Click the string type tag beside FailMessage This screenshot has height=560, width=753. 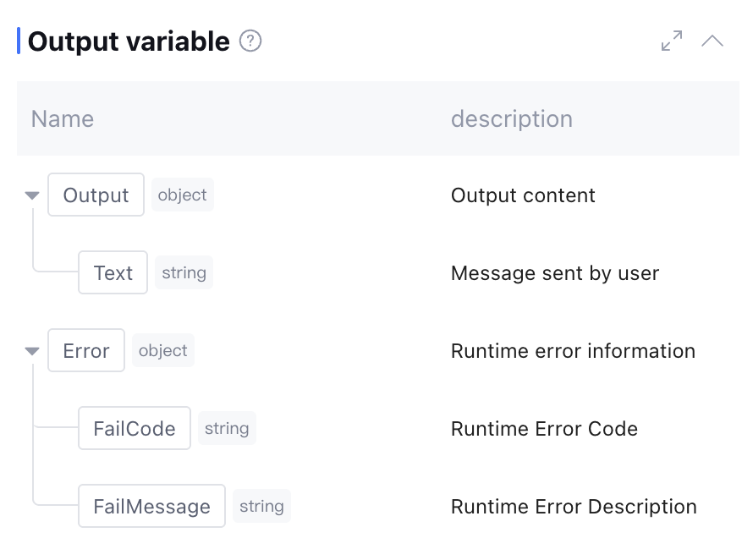[261, 507]
